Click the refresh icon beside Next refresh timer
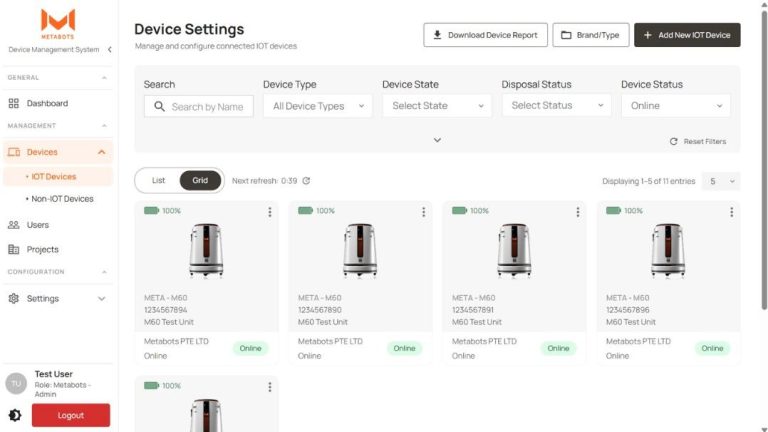The image size is (768, 432). pos(306,181)
